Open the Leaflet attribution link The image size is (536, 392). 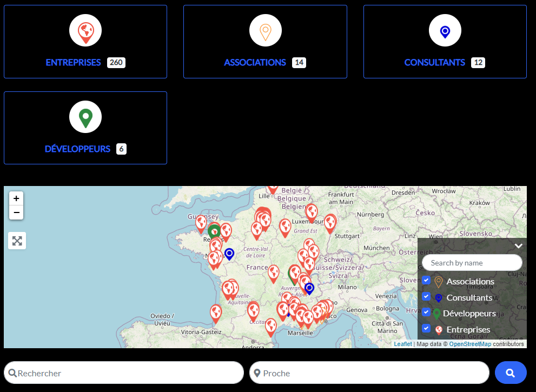coord(403,344)
